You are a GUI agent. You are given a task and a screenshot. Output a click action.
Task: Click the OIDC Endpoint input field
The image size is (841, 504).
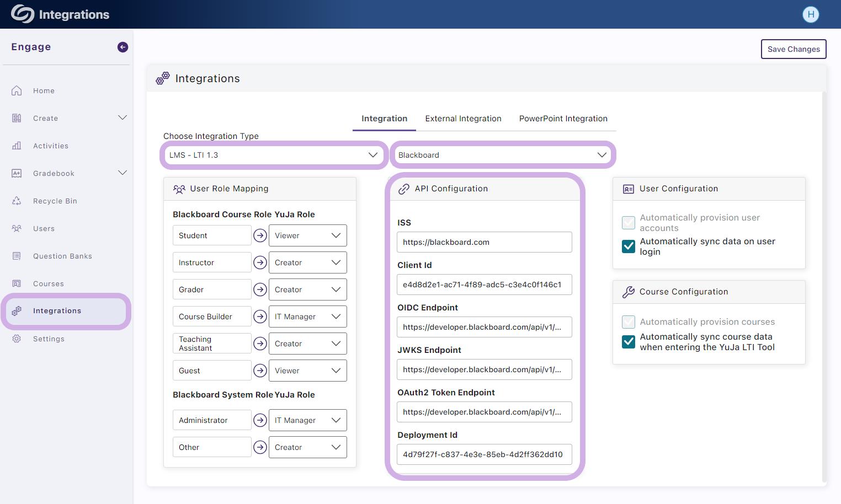click(x=485, y=327)
